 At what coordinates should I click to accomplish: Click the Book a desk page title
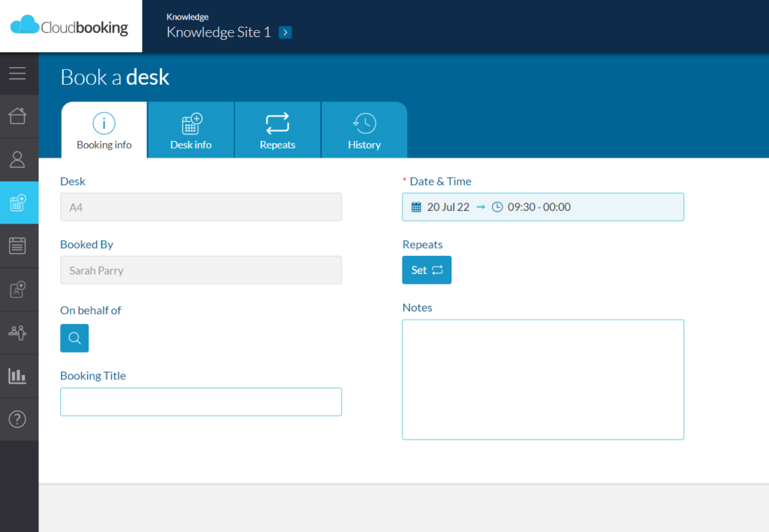[115, 77]
